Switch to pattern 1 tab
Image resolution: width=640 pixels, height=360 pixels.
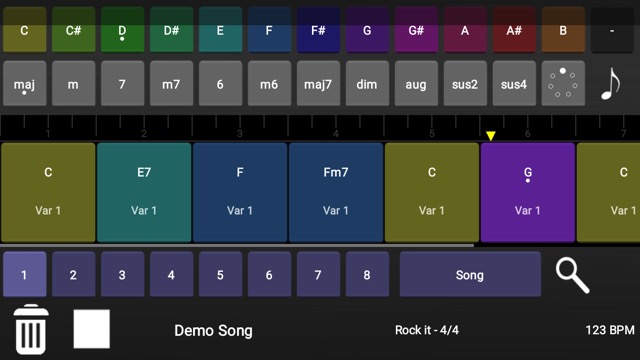coord(24,274)
